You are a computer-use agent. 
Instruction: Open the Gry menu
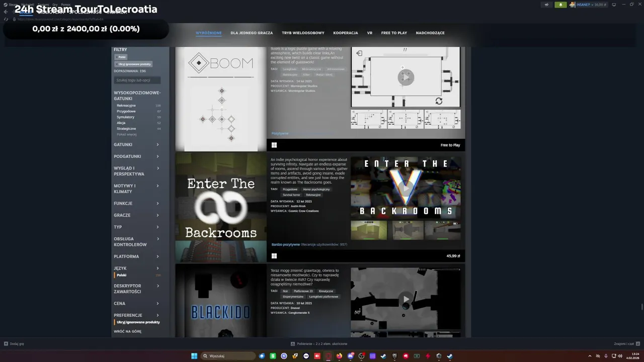click(54, 5)
